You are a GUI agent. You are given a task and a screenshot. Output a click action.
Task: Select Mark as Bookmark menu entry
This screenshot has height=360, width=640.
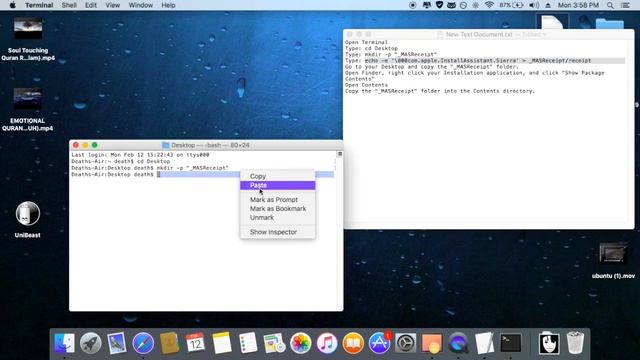coord(278,209)
